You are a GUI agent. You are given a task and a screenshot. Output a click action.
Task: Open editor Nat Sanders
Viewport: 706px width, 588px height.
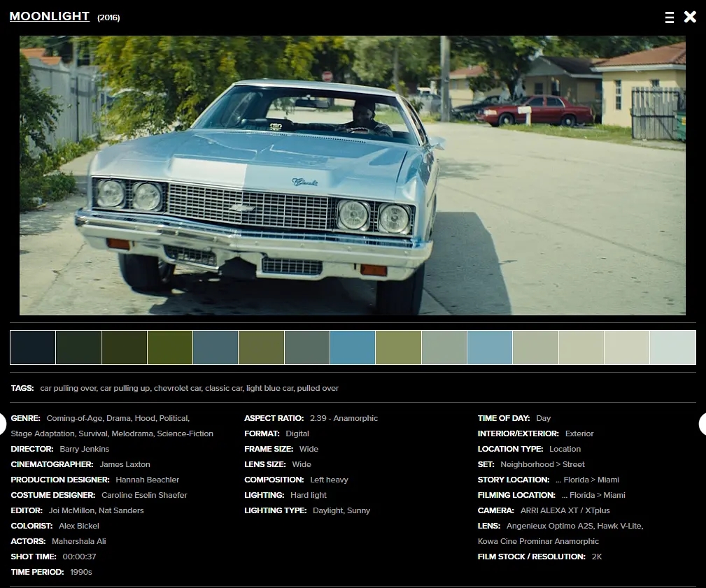pos(121,510)
